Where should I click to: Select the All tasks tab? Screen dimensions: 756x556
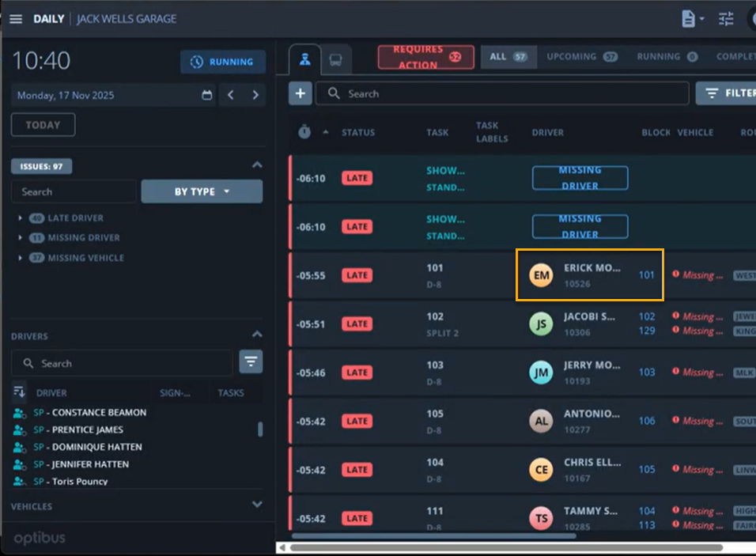[x=508, y=57]
